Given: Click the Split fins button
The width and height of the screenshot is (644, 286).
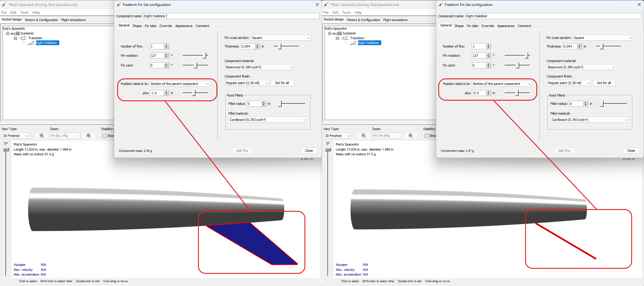Looking at the screenshot, I should 242,151.
